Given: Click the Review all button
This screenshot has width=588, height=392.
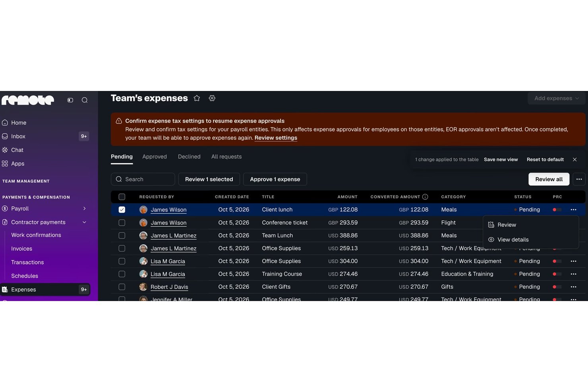Looking at the screenshot, I should pyautogui.click(x=549, y=179).
